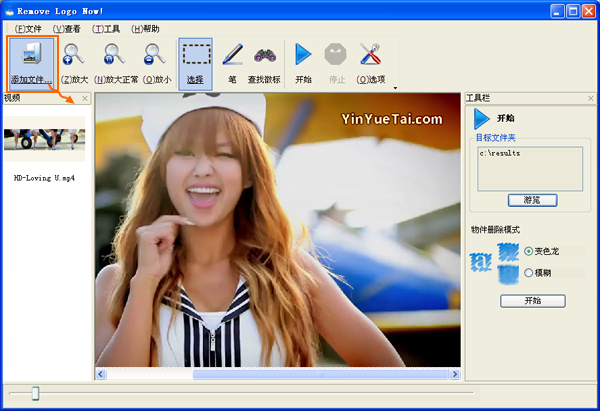Select the HD-Loving U.mp4 video thumbnail

click(x=45, y=140)
